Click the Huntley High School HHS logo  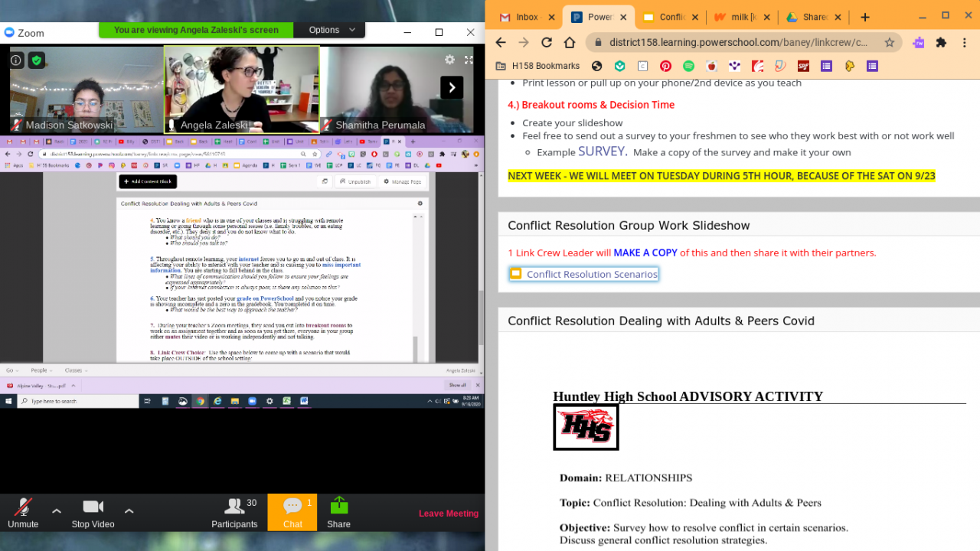(x=586, y=427)
